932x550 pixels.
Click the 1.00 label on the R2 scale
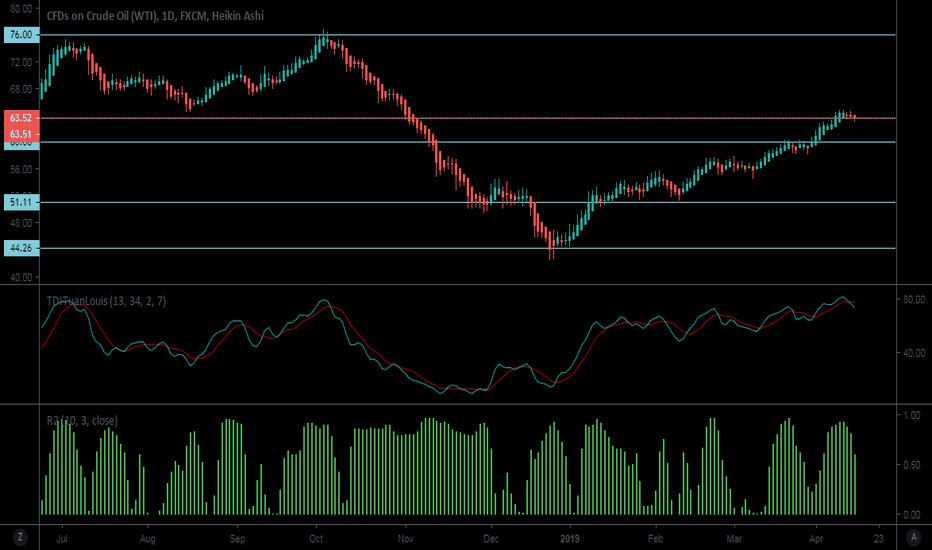(912, 415)
